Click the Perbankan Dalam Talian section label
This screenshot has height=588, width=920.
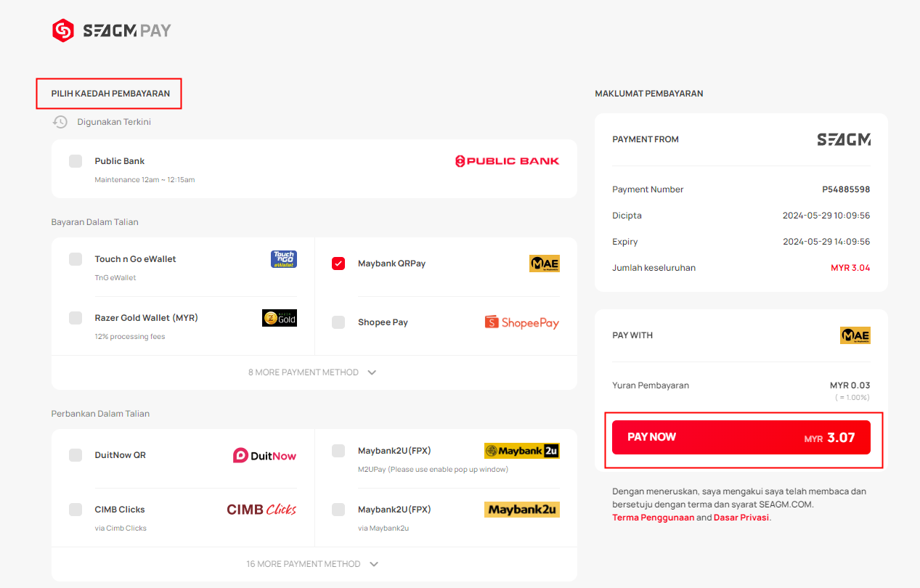pyautogui.click(x=100, y=414)
